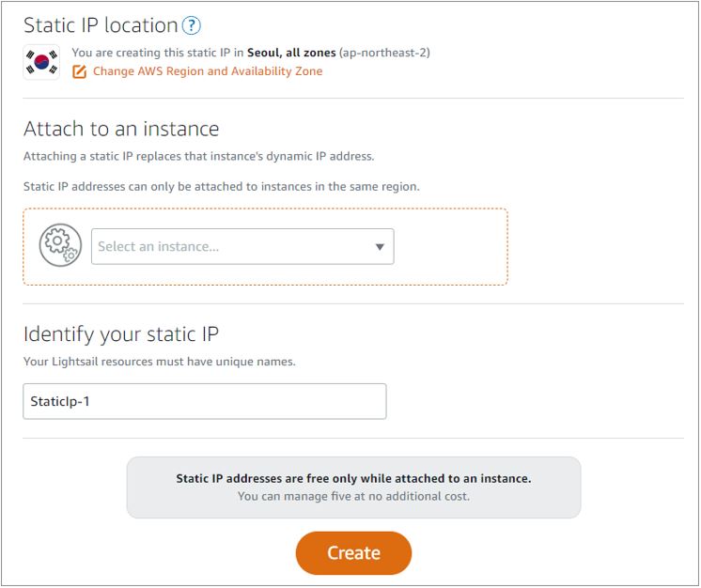Focus the StaticIp-1 name input field
Screen dimensions: 701x588
coord(204,401)
